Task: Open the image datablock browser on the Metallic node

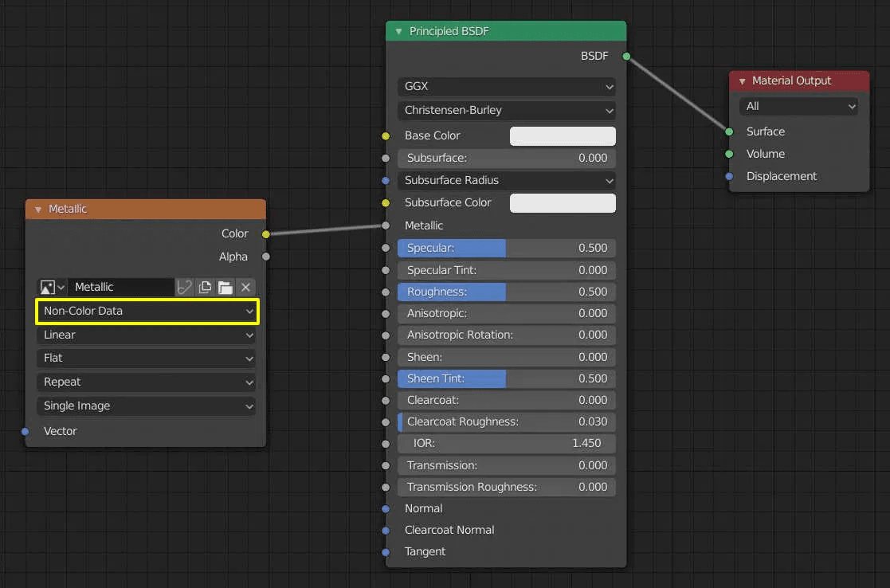Action: point(50,287)
